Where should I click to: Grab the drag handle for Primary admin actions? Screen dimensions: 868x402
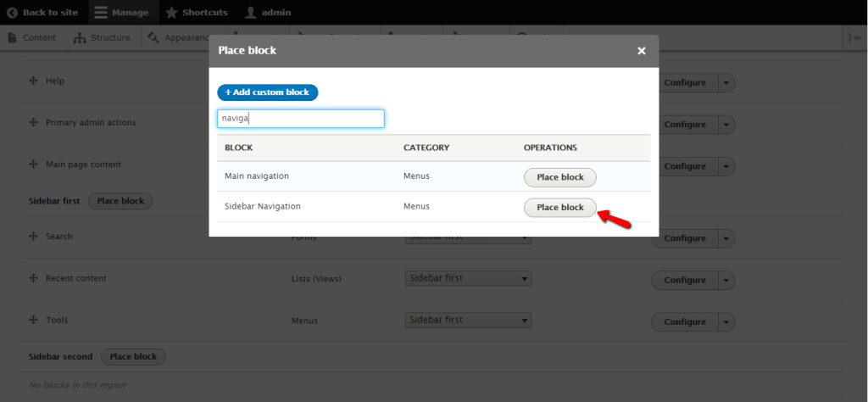pos(33,122)
